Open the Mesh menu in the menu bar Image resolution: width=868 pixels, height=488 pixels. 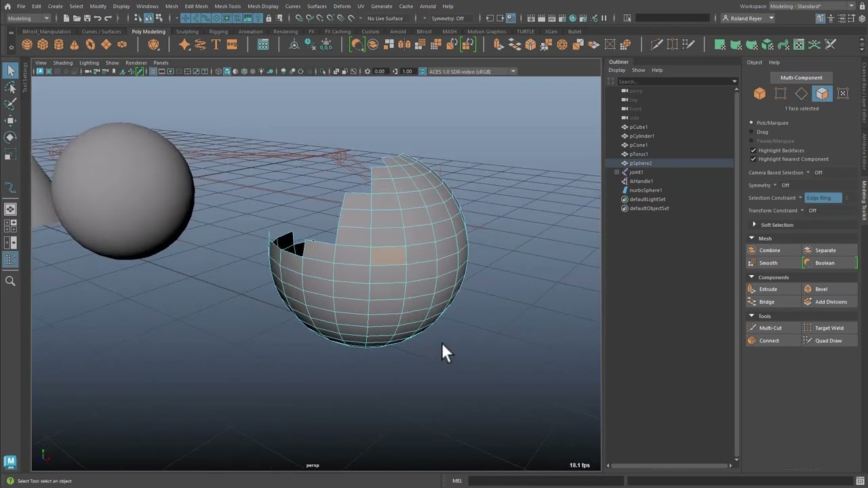pyautogui.click(x=172, y=6)
